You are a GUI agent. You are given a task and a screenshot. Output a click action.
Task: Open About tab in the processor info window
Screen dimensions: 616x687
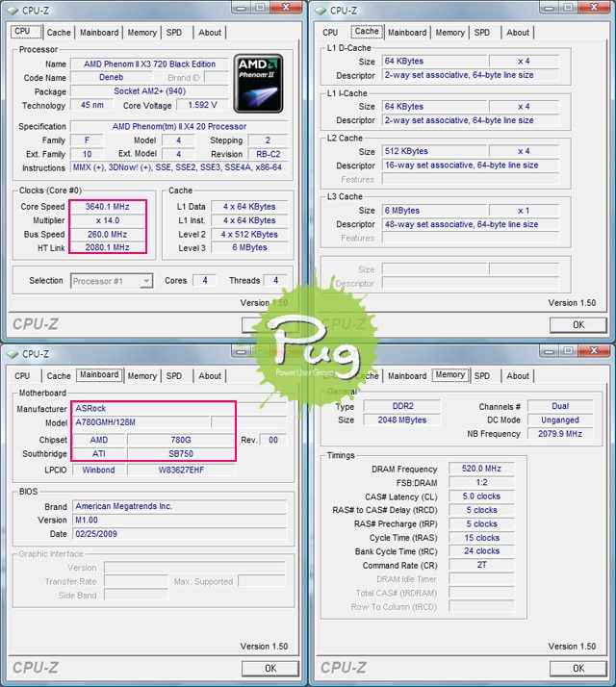click(x=210, y=33)
